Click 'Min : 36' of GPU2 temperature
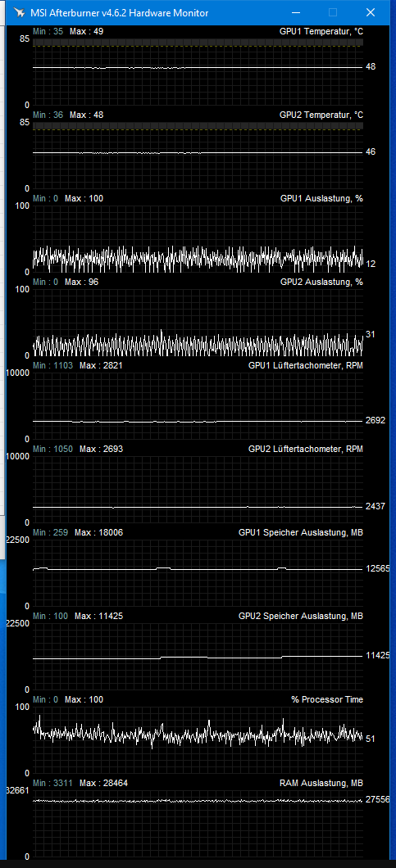This screenshot has height=868, width=396. (x=48, y=115)
